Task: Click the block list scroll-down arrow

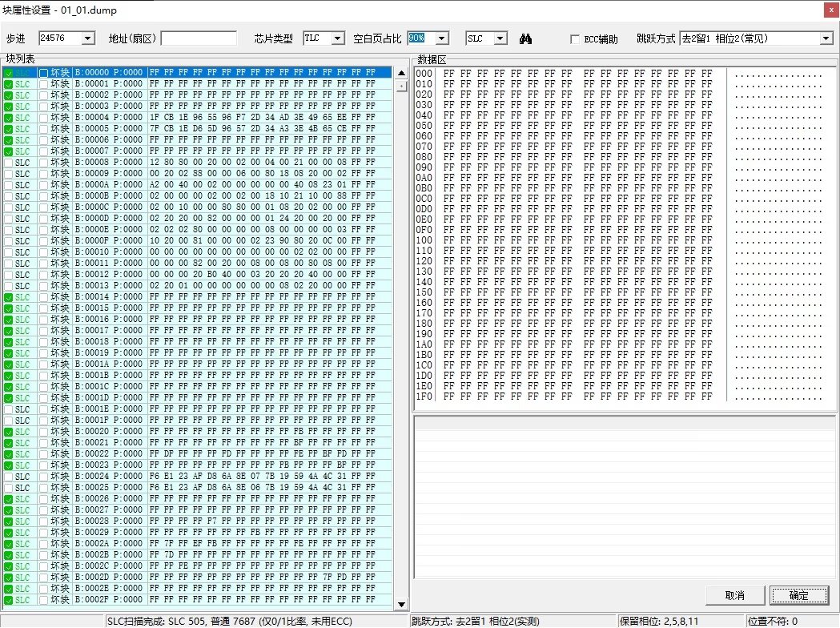Action: pos(401,605)
